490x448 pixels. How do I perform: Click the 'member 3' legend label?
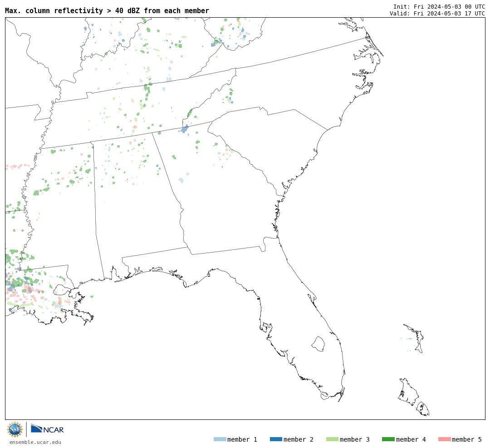[355, 439]
